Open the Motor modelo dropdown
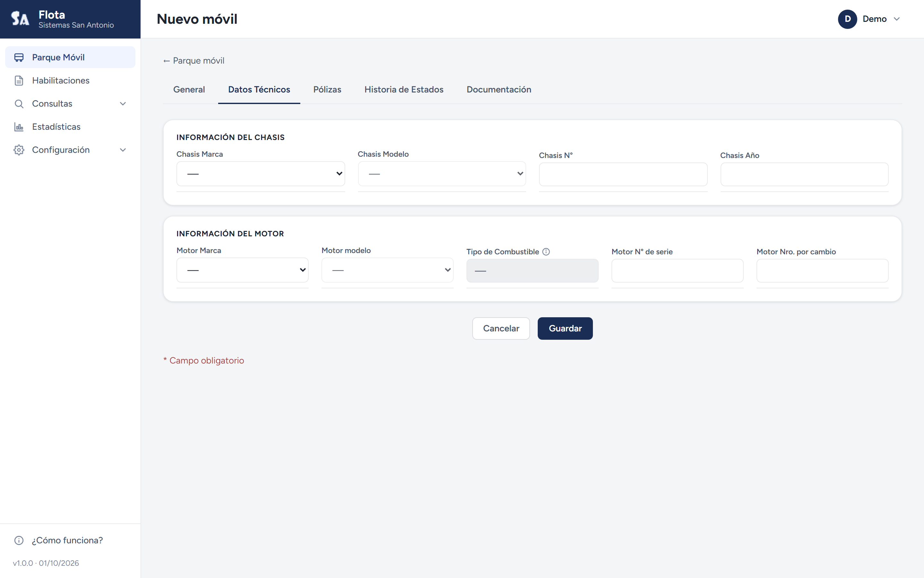Viewport: 924px width, 578px height. 388,270
